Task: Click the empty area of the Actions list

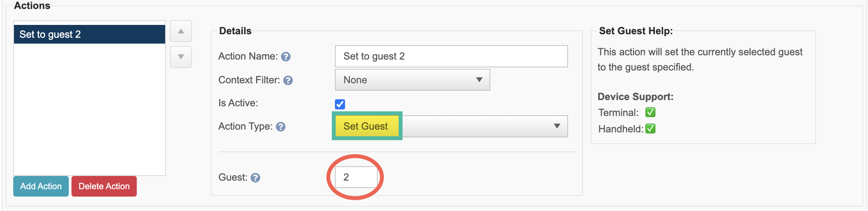Action: tap(89, 109)
